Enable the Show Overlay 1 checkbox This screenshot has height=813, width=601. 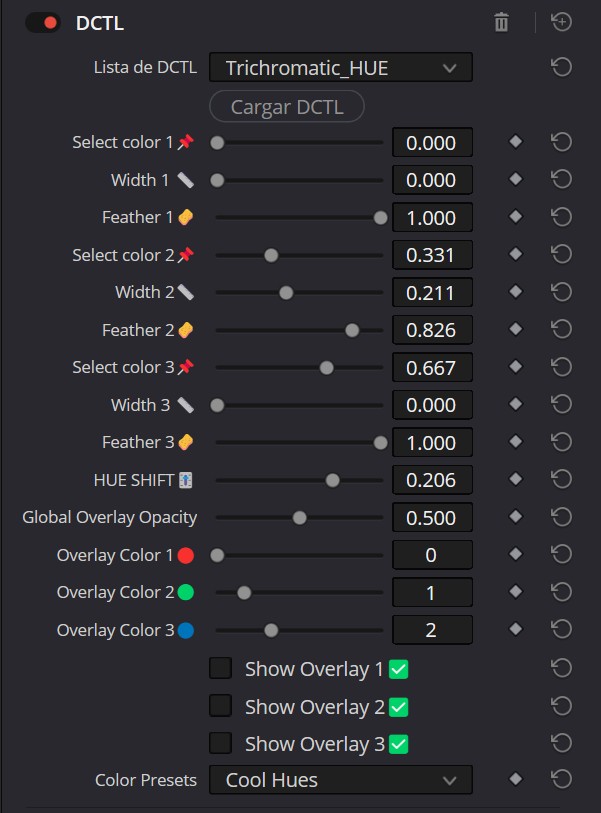pyautogui.click(x=220, y=668)
